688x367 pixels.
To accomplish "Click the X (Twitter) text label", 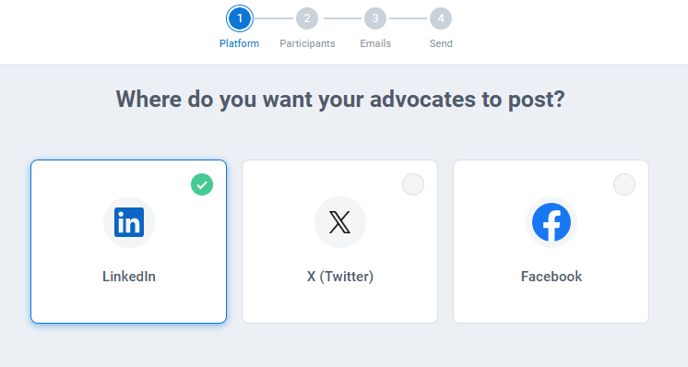I will tap(340, 276).
